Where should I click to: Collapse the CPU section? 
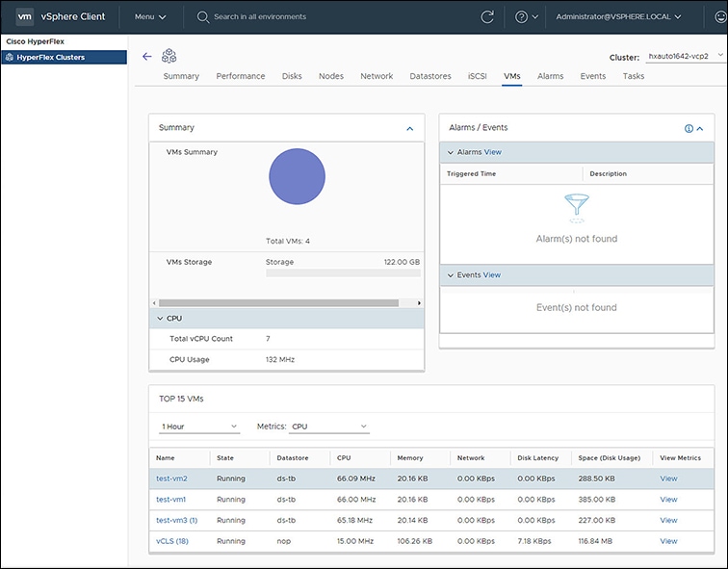pos(160,319)
